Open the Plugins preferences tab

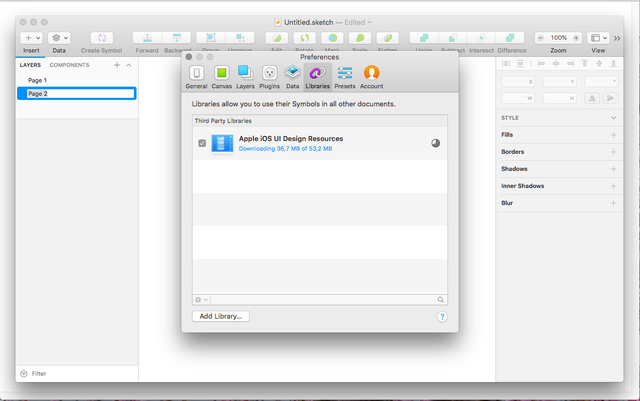point(269,77)
